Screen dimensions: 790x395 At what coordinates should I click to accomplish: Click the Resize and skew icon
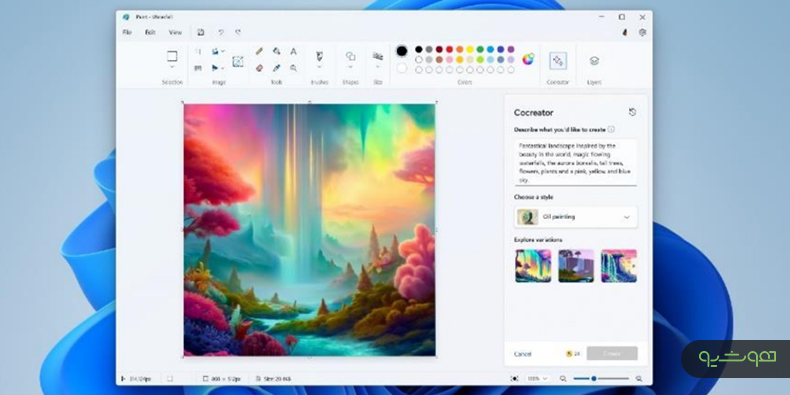[x=199, y=68]
